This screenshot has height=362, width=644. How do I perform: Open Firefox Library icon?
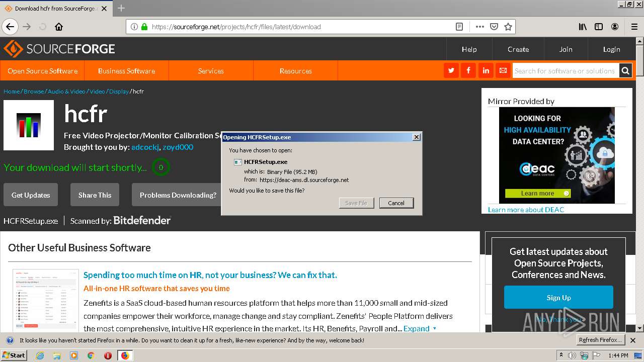(x=583, y=27)
